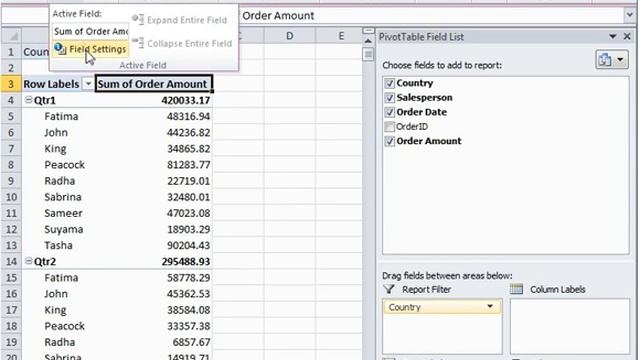Open PivotTable Field List pane options arrow
The image size is (640, 360).
(x=613, y=37)
